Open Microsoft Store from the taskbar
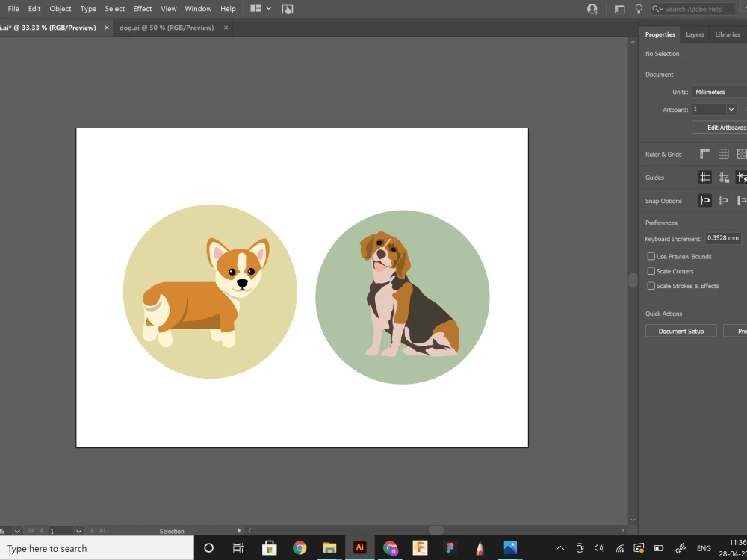This screenshot has height=560, width=747. pos(269,548)
